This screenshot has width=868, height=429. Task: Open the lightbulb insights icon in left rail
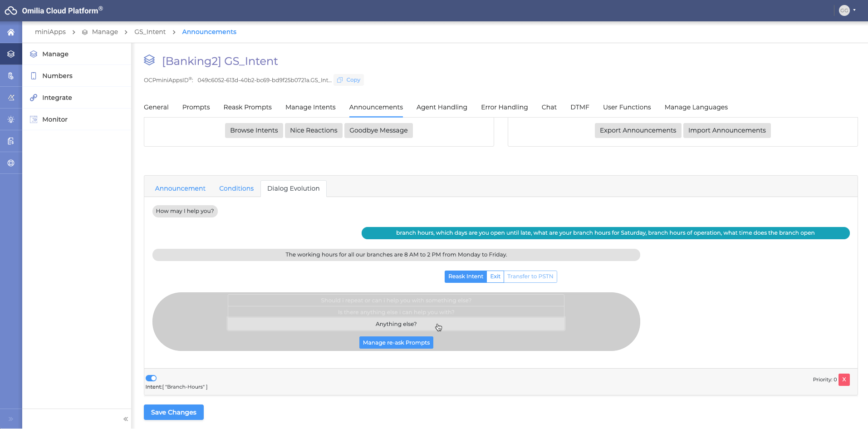[11, 119]
